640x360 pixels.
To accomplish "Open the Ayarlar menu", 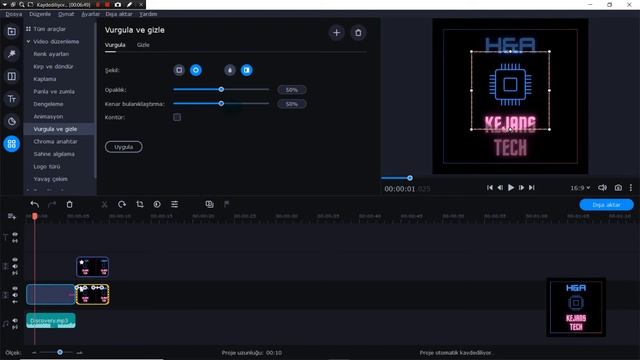I will tap(90, 14).
